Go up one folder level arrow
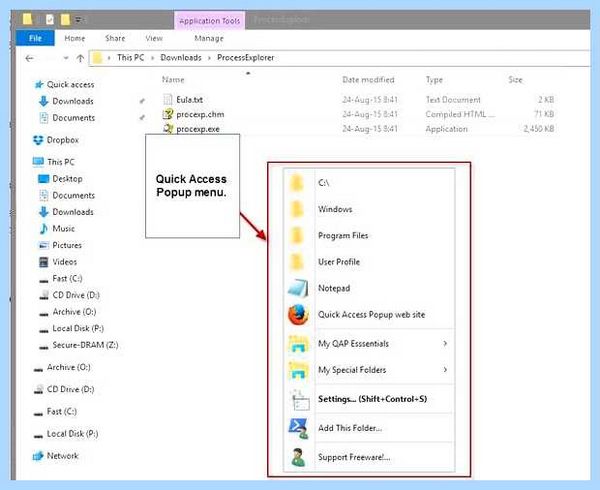The height and width of the screenshot is (490, 600). pos(80,58)
